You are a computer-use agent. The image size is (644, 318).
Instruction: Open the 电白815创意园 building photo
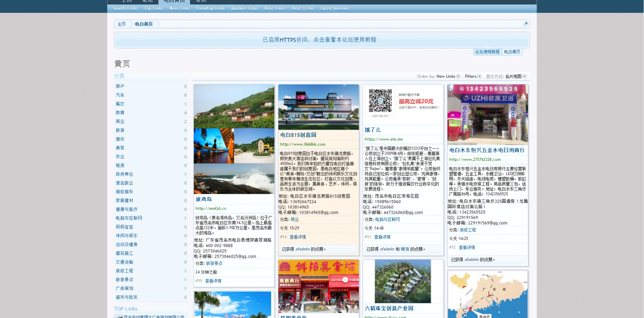[x=318, y=107]
